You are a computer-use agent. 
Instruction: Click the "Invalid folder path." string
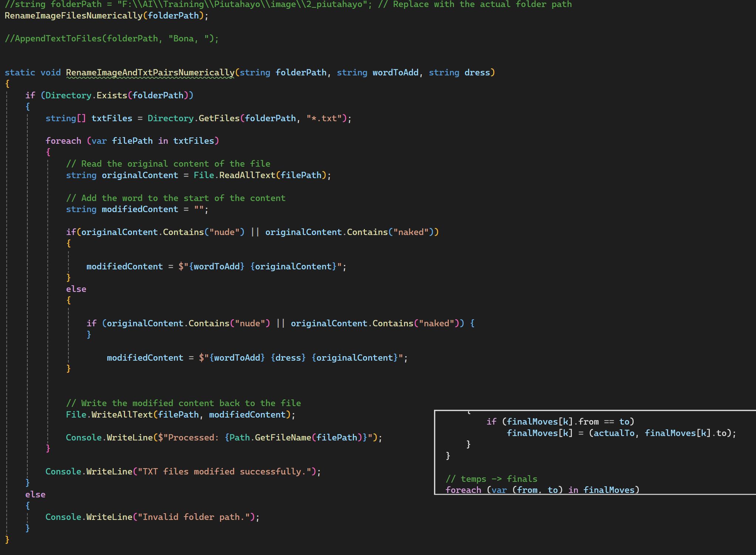point(193,517)
